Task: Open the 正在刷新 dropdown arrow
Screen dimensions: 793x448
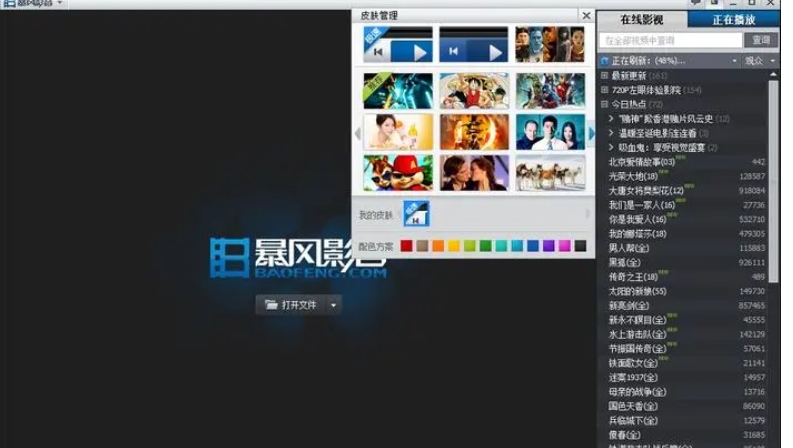Action: (x=734, y=61)
